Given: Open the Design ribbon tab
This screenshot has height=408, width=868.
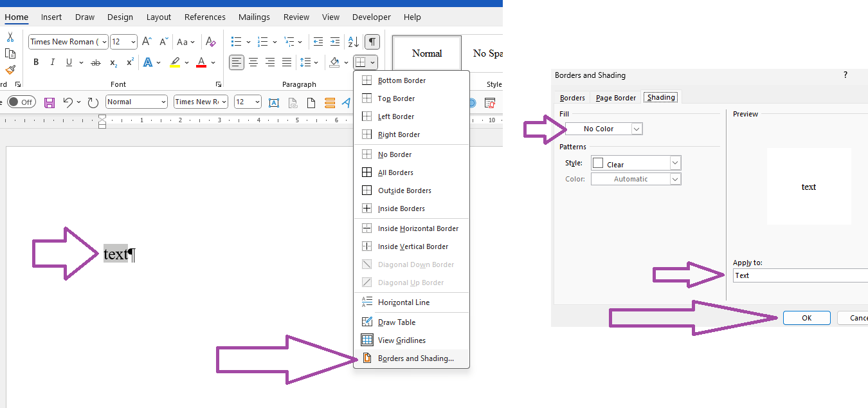Looking at the screenshot, I should [x=120, y=17].
